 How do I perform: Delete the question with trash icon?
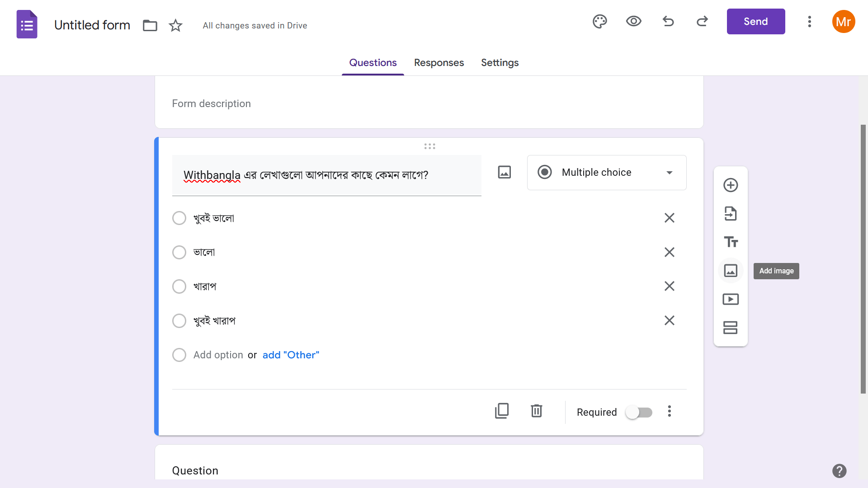pyautogui.click(x=537, y=411)
